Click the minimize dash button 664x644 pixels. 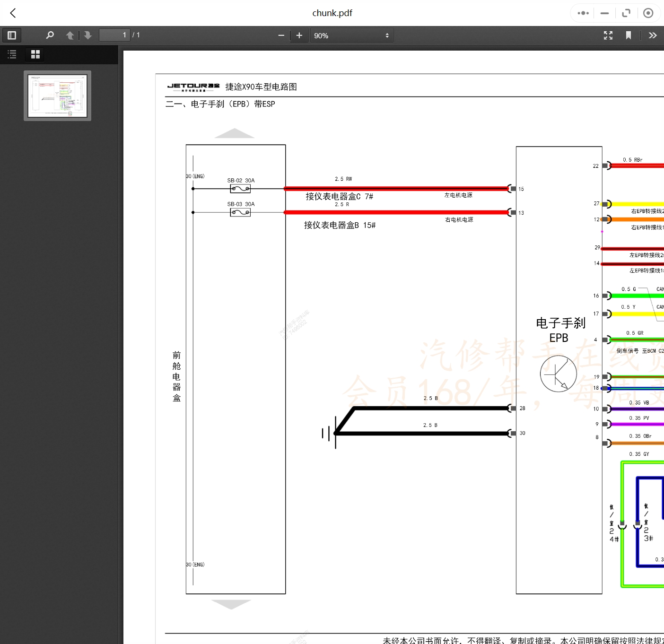604,13
